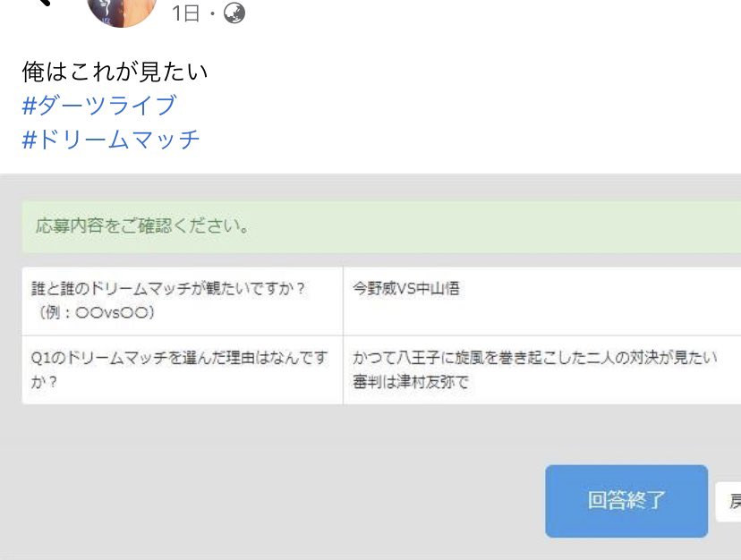Open the embedded survey screenshot image
The image size is (741, 560).
click(x=370, y=367)
